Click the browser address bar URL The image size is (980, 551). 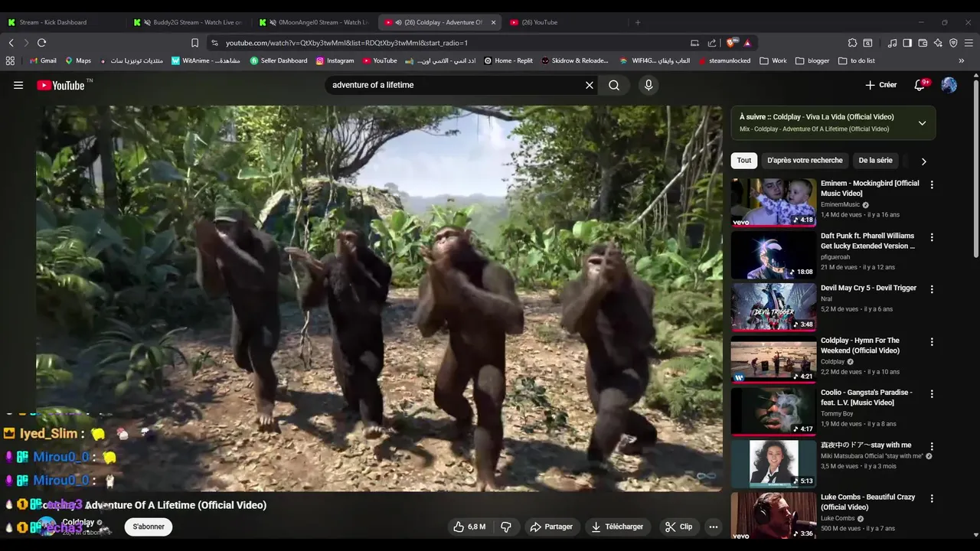(x=347, y=43)
